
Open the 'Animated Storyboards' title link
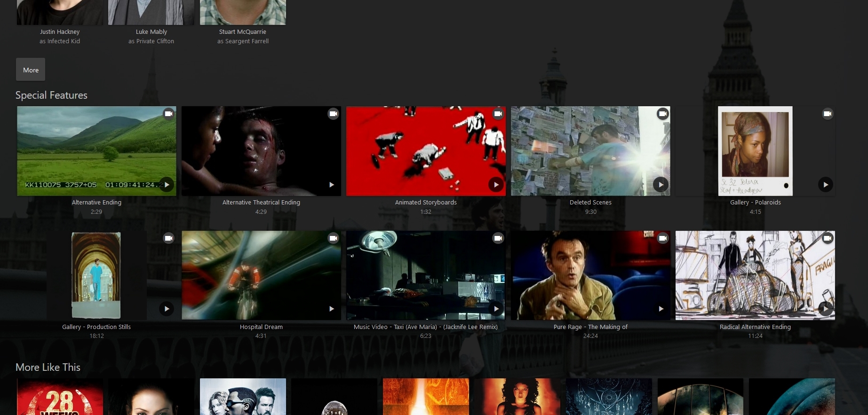[426, 203]
